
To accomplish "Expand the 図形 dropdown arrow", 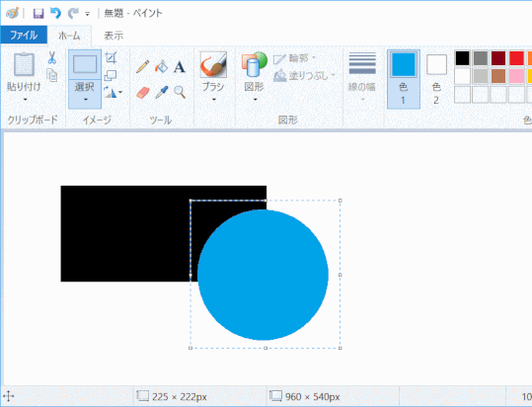I will point(255,100).
